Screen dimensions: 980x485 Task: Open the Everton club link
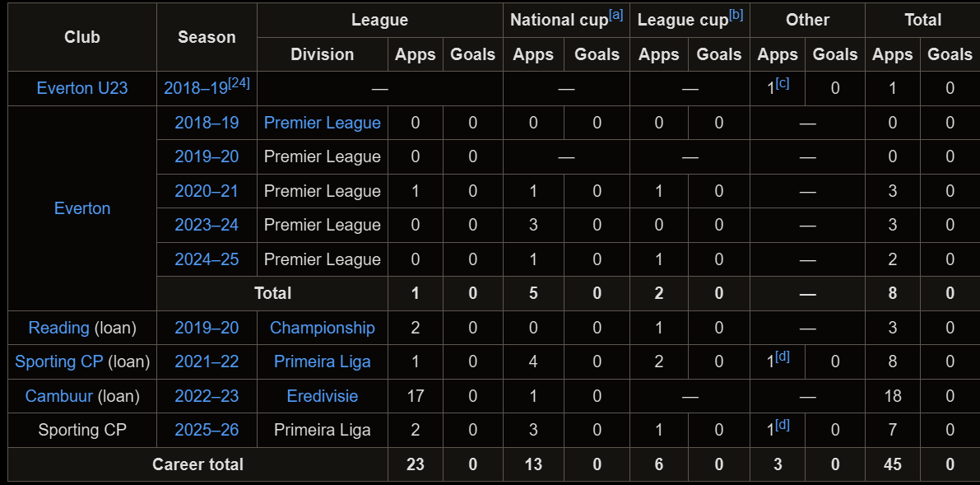tap(82, 208)
